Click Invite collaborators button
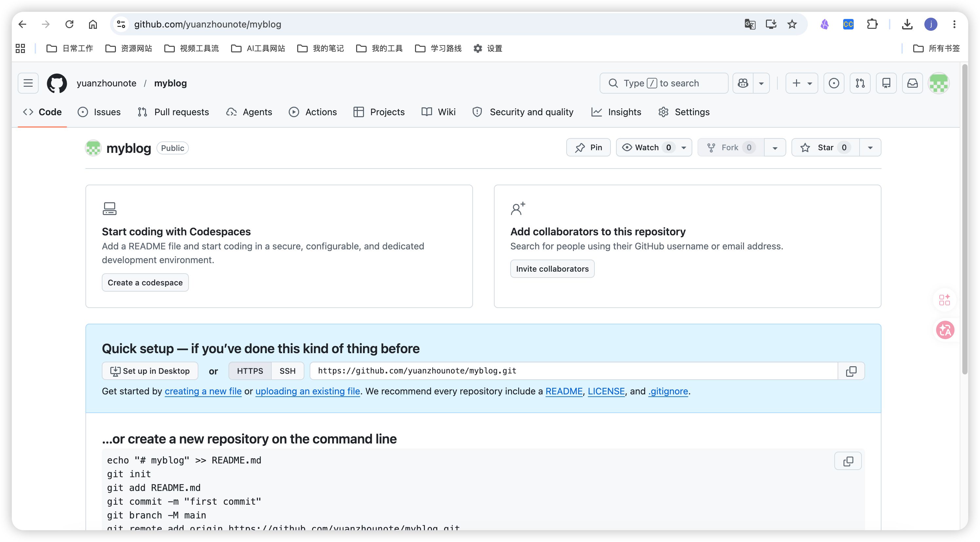 [552, 268]
